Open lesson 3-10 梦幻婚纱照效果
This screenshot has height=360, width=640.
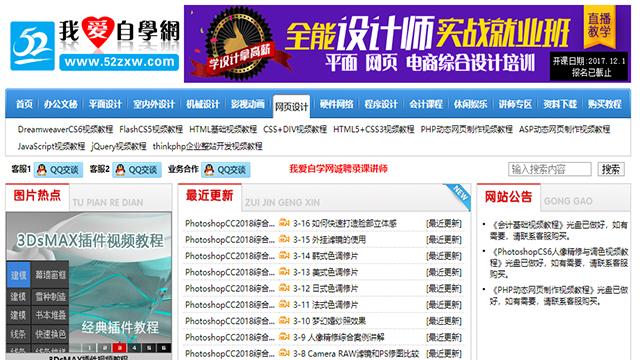pyautogui.click(x=329, y=321)
